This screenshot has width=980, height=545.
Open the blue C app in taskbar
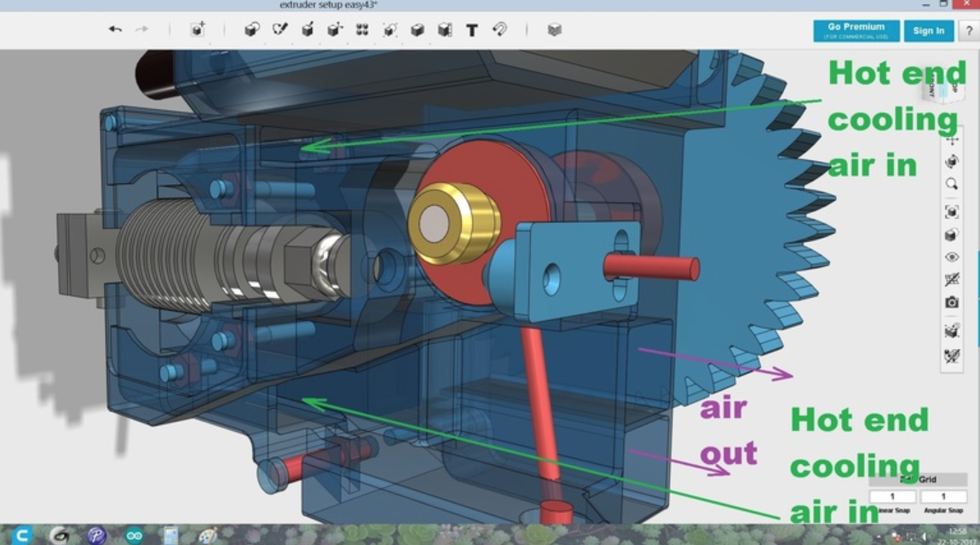[x=22, y=535]
